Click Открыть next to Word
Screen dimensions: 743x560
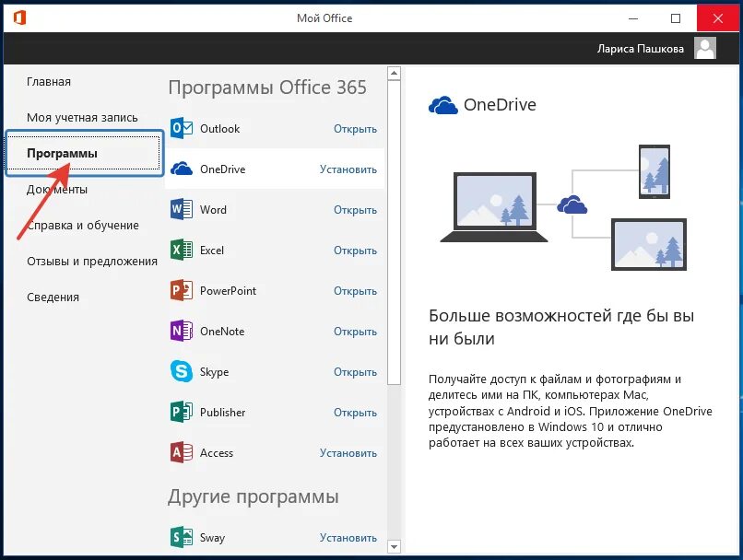click(355, 210)
